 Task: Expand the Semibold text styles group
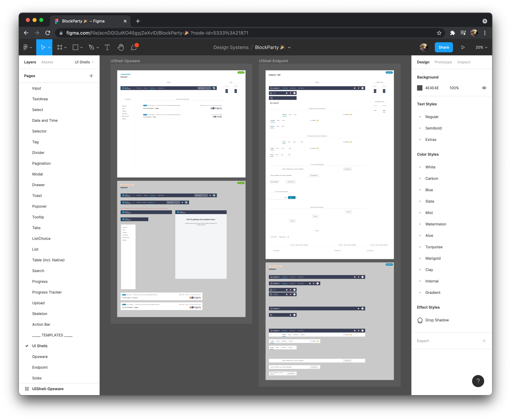click(420, 128)
